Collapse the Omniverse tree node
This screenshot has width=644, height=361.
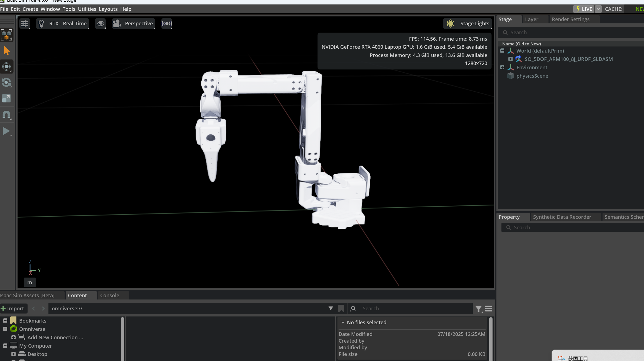pos(5,329)
